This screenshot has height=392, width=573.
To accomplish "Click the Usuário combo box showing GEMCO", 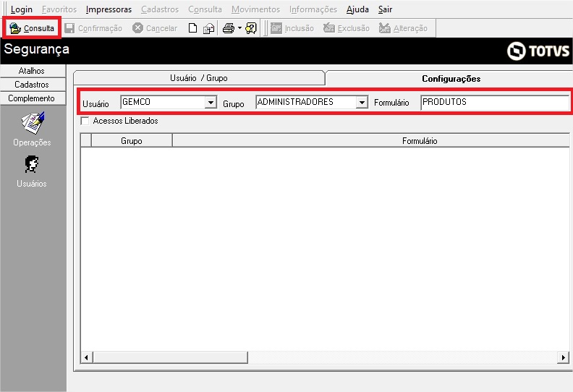I will click(169, 102).
